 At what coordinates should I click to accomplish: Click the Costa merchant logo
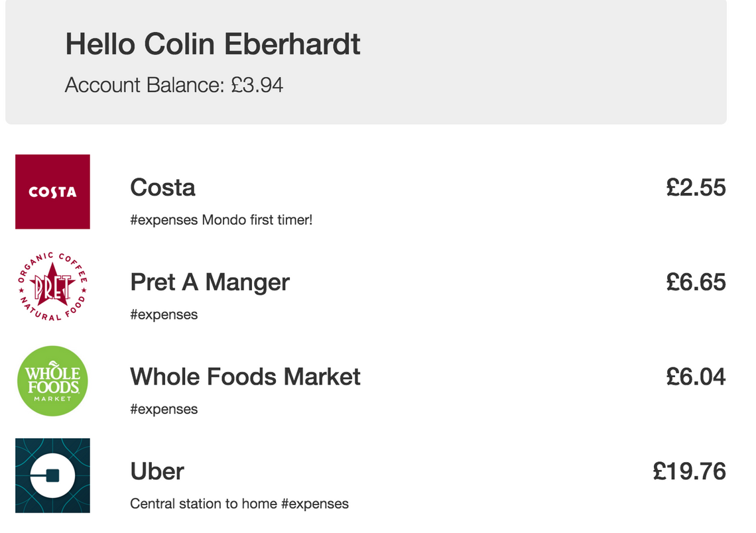[x=52, y=192]
